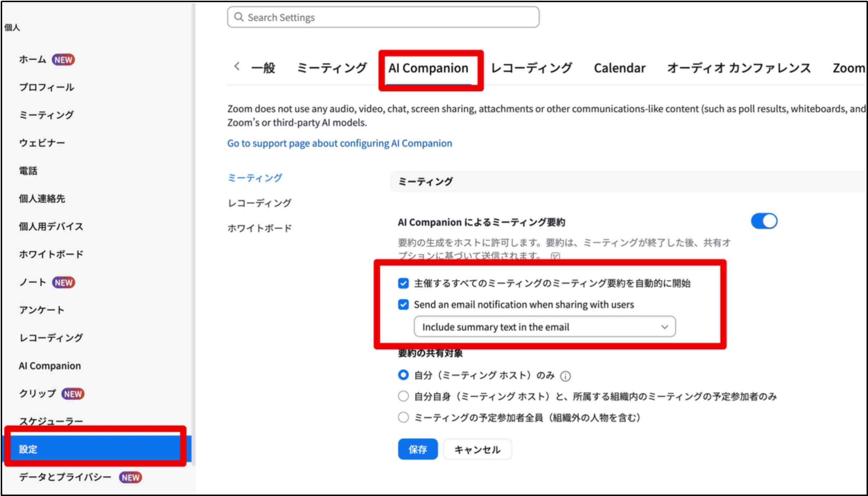Viewport: 868px width, 496px height.
Task: Click Go to support page for AI Companion
Action: click(340, 143)
